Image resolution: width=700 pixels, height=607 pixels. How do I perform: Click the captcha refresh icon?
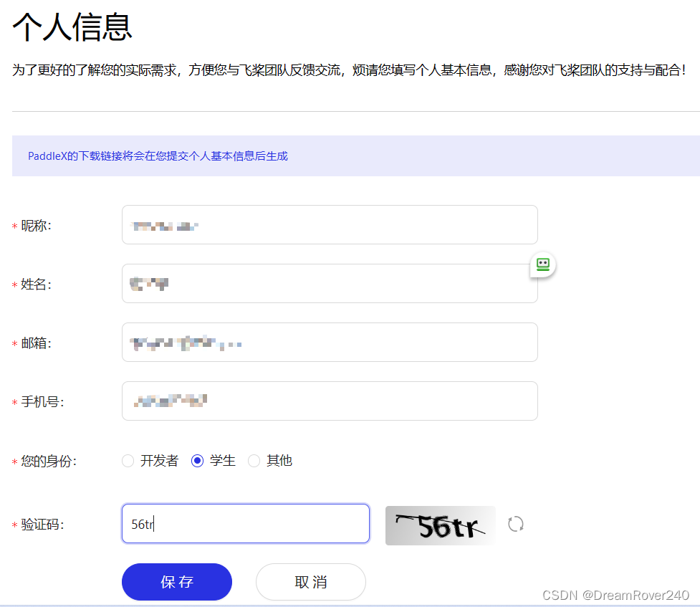(516, 524)
